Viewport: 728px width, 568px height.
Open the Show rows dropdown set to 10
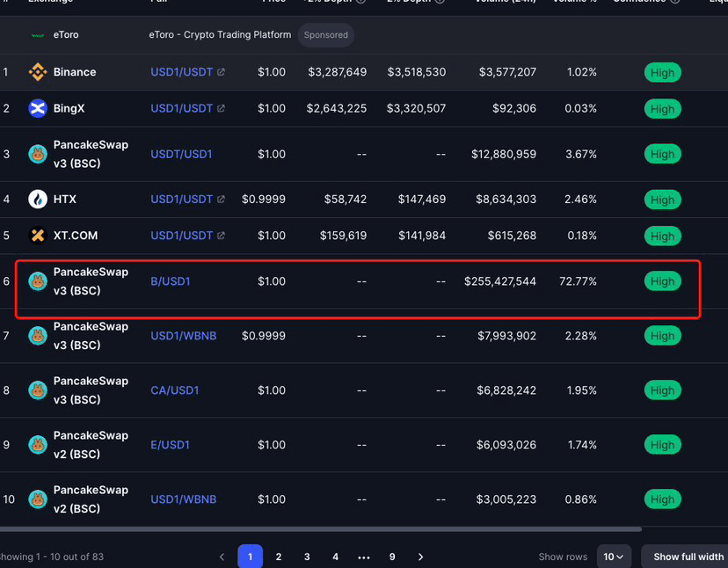pos(614,557)
